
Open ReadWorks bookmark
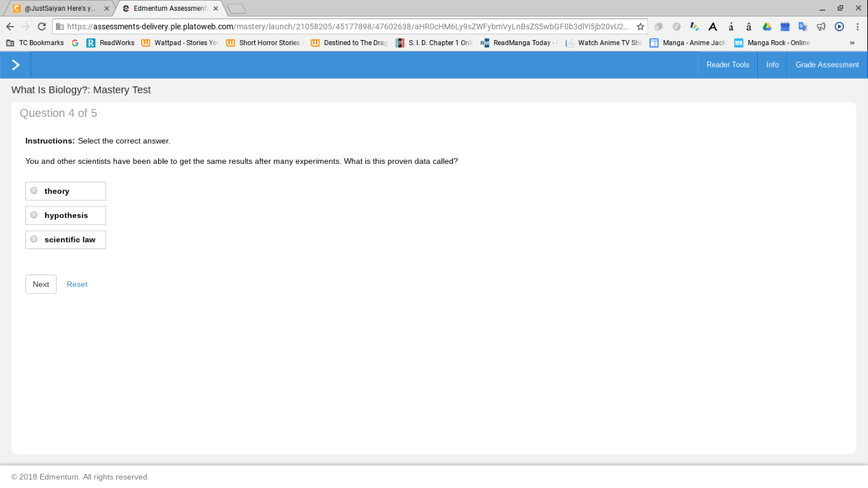pos(111,43)
